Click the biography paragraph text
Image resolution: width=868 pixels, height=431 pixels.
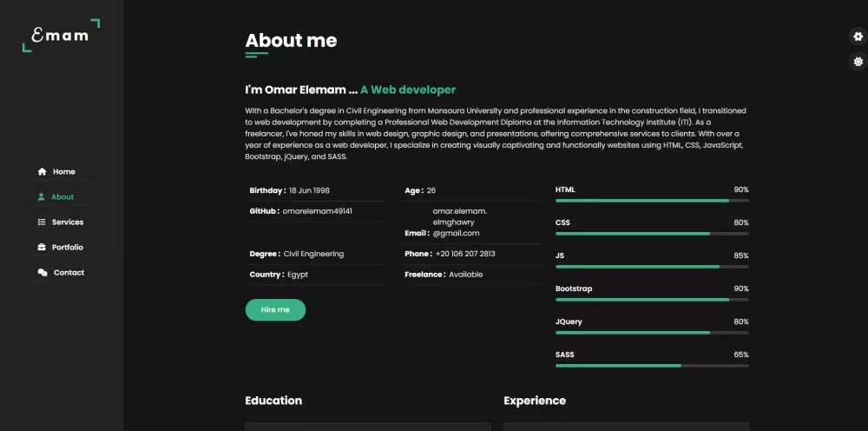coord(496,134)
